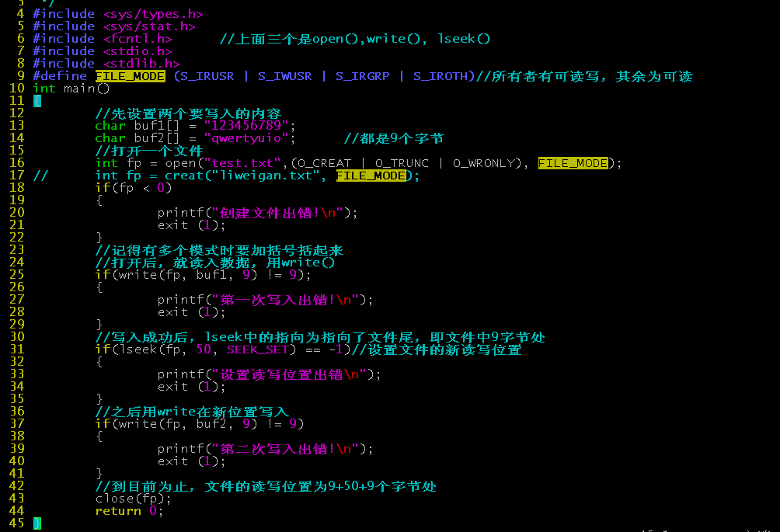The height and width of the screenshot is (532, 780).
Task: Click S_IWUSR in the define macro
Action: 285,76
